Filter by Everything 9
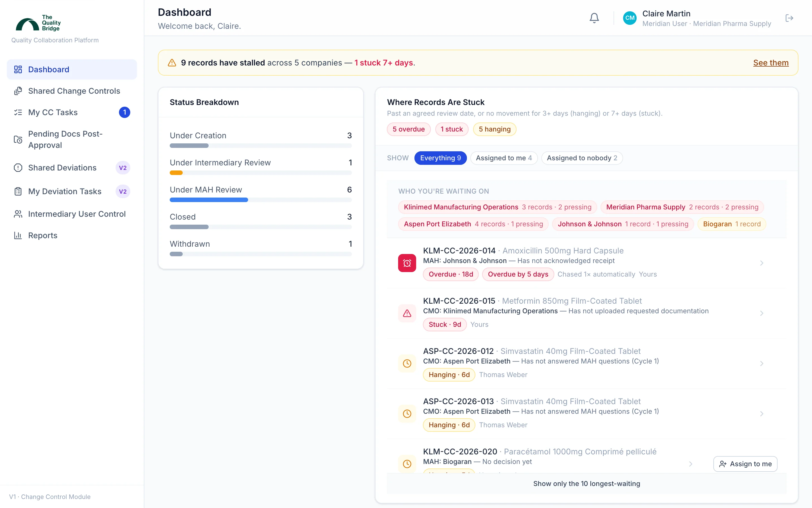This screenshot has width=812, height=508. [440, 158]
